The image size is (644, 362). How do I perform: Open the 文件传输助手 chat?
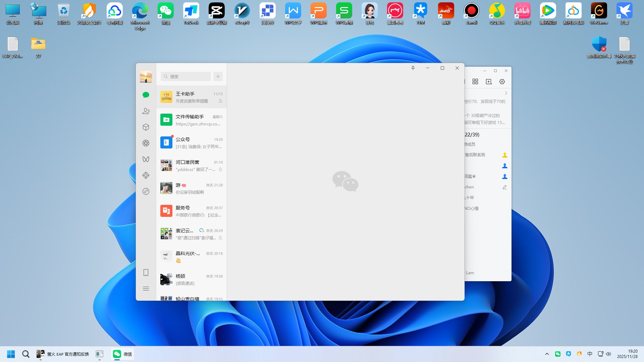coord(191,120)
